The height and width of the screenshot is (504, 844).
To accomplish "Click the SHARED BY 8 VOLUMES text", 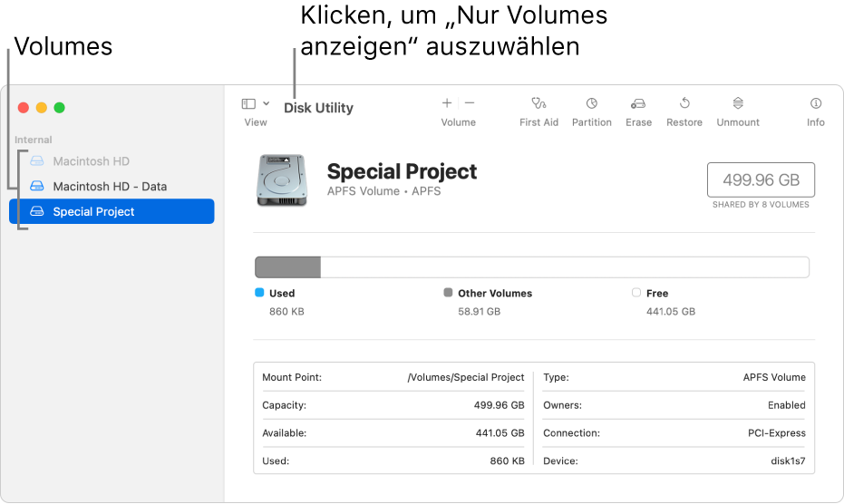I will click(x=761, y=205).
